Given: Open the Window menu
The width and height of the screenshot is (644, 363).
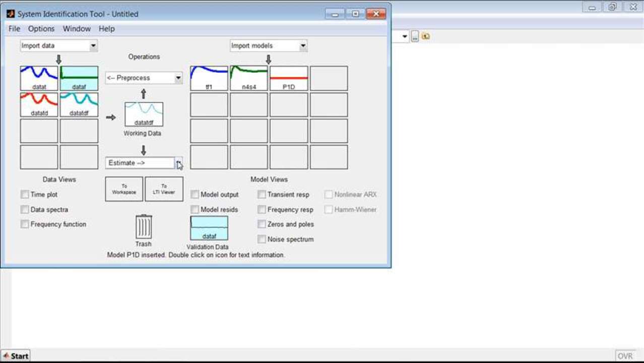Looking at the screenshot, I should 77,29.
